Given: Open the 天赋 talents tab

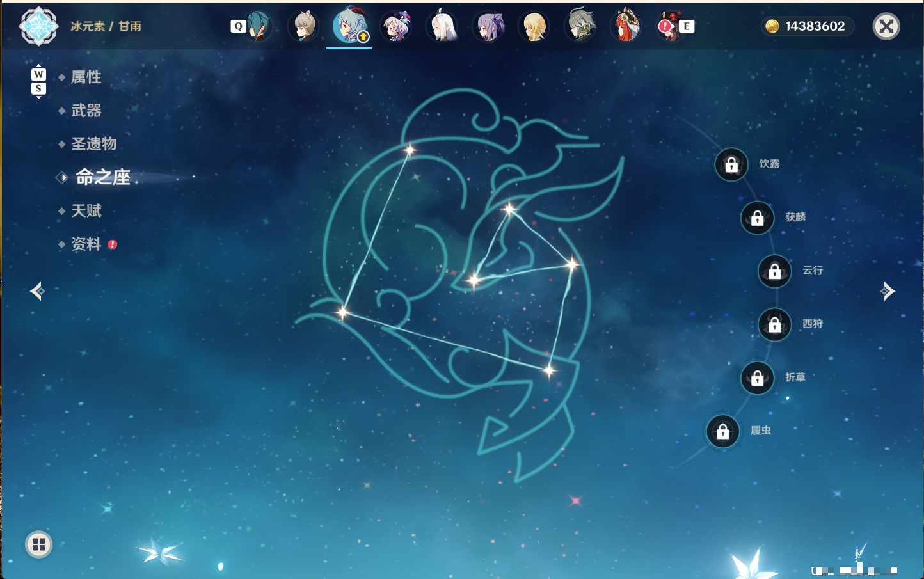Looking at the screenshot, I should [x=86, y=210].
